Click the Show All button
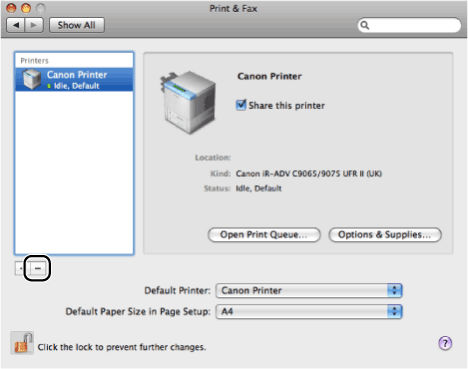Viewport: 468px width, 369px height. [77, 25]
